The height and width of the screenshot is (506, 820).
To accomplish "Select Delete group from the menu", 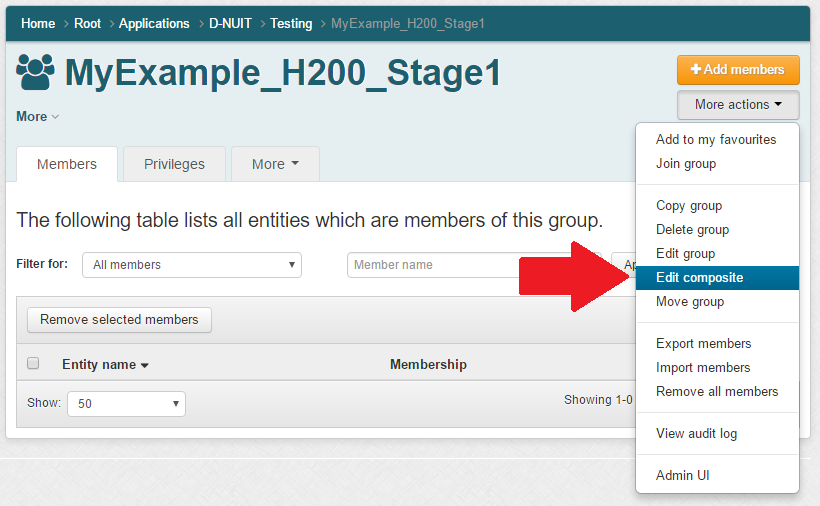I will click(692, 230).
